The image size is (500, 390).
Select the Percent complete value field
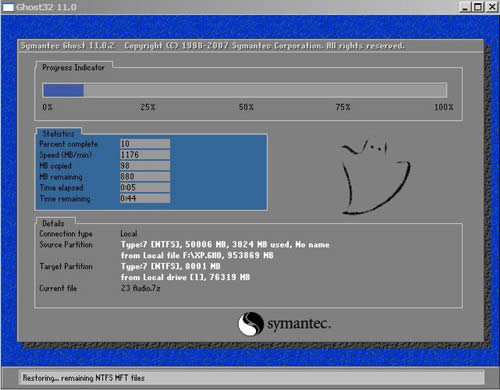(x=145, y=144)
